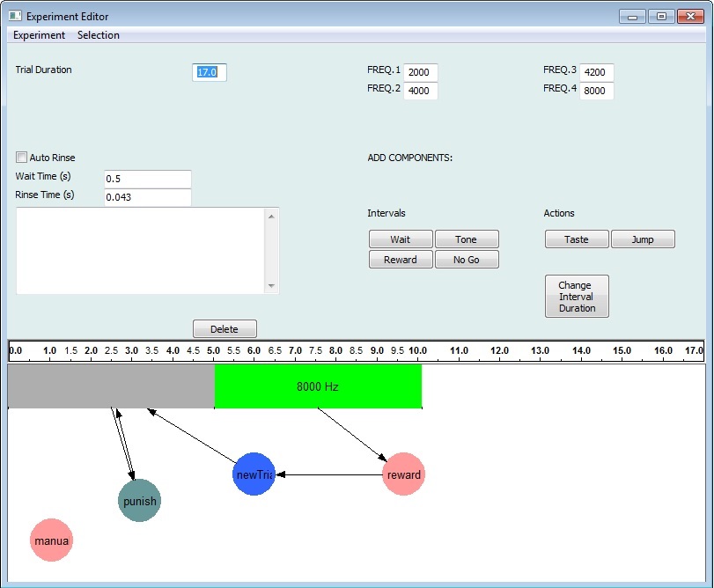Click the 5.0 mark on the timeline ruler

coord(214,350)
